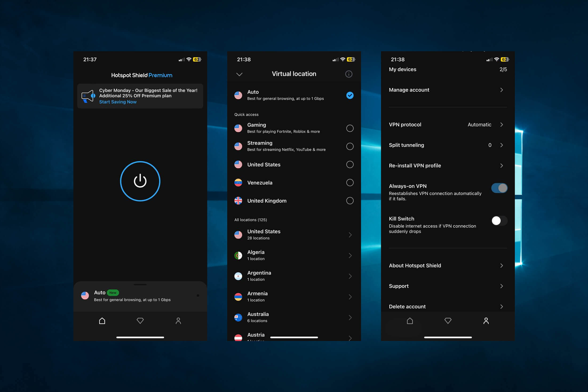The height and width of the screenshot is (392, 588).
Task: Click the sheet handle above Auto card
Action: 140,285
